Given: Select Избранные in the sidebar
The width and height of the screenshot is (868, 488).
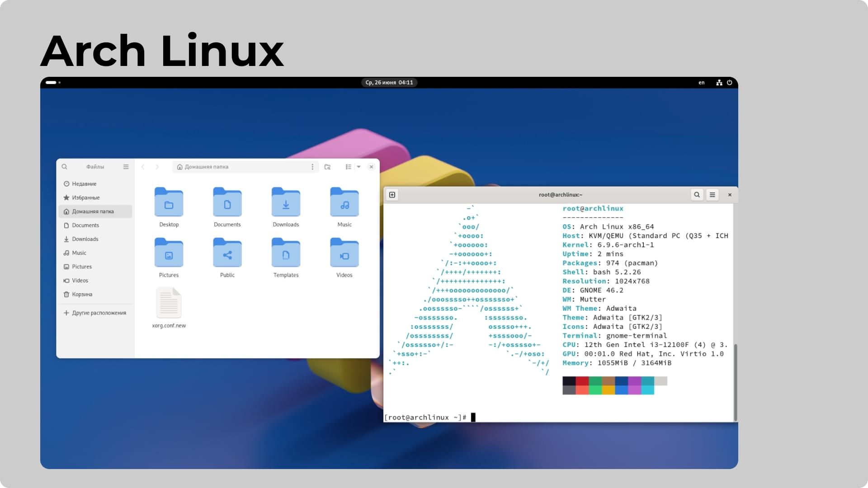Looking at the screenshot, I should [x=95, y=197].
